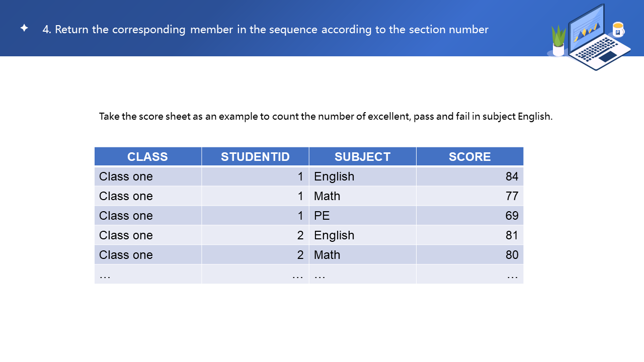This screenshot has width=644, height=362.
Task: Click the ellipsis cell under the CLASS column
Action: pos(147,275)
